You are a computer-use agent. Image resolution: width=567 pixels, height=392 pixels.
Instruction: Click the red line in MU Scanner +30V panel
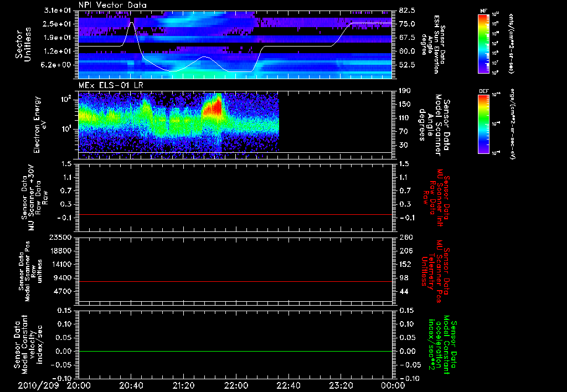tap(235, 214)
